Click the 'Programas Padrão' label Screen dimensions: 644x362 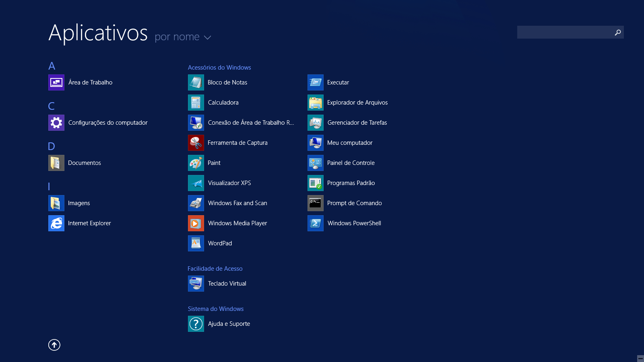(x=351, y=183)
